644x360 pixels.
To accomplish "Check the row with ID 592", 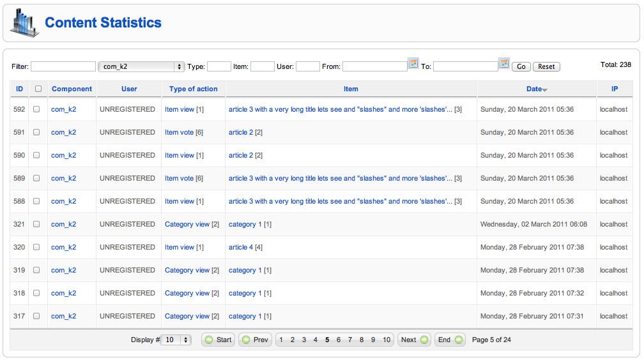I will point(36,109).
